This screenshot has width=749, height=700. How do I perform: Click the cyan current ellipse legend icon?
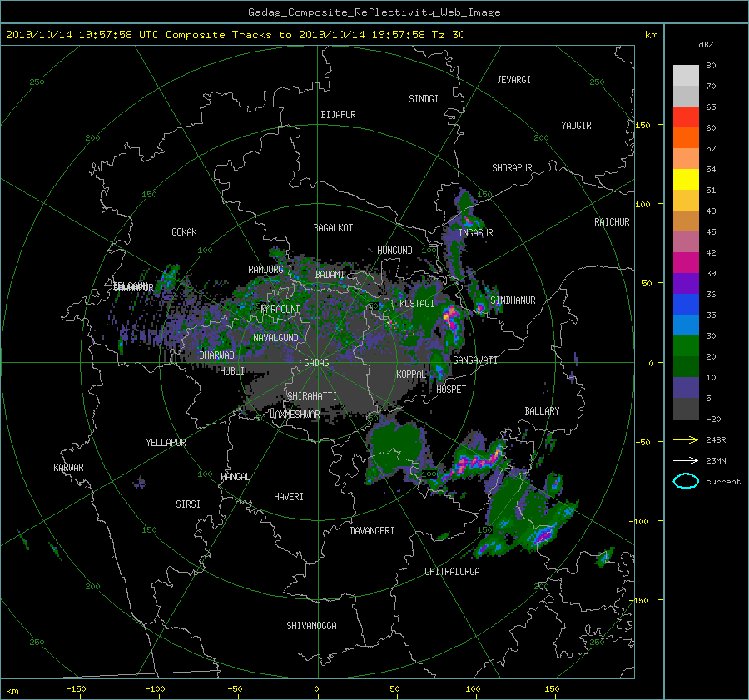(x=686, y=481)
